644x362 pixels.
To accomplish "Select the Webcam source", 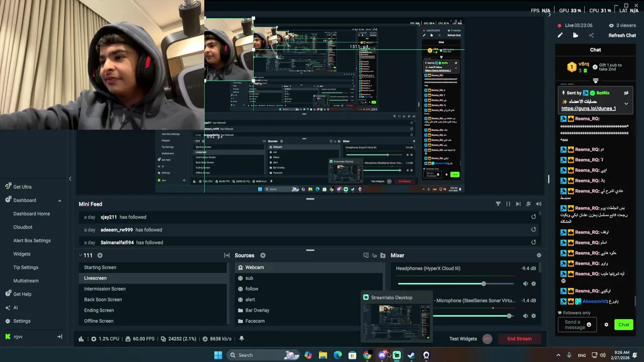I will point(310,267).
